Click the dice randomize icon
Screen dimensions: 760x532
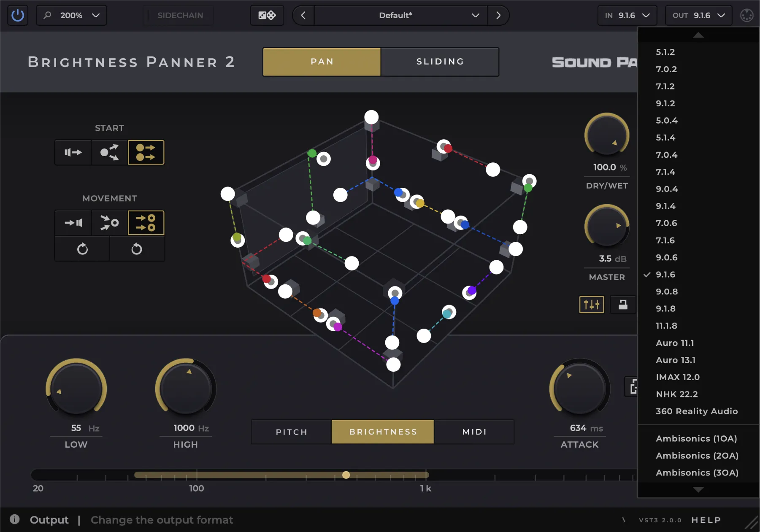(x=267, y=16)
